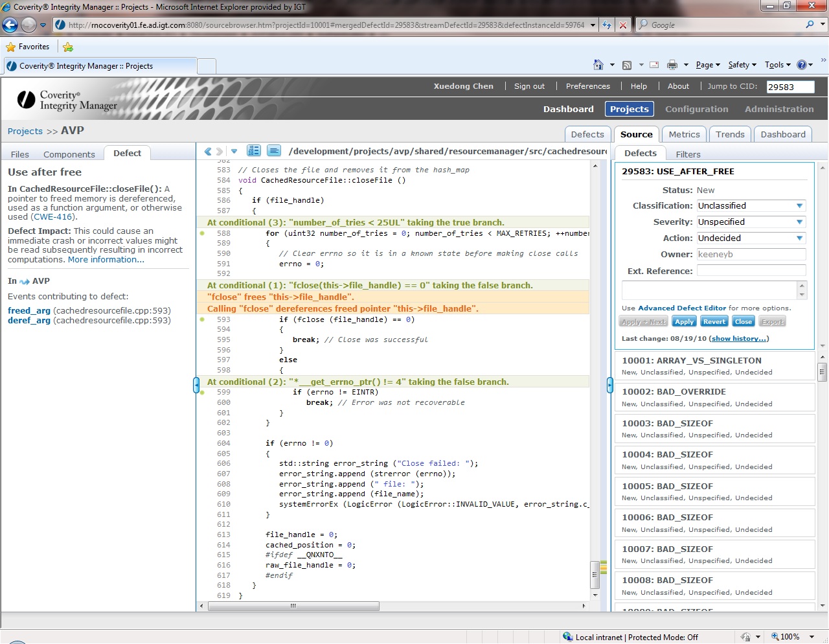Toggle line numbers display icon
Viewport: 829px width, 644px height.
254,151
